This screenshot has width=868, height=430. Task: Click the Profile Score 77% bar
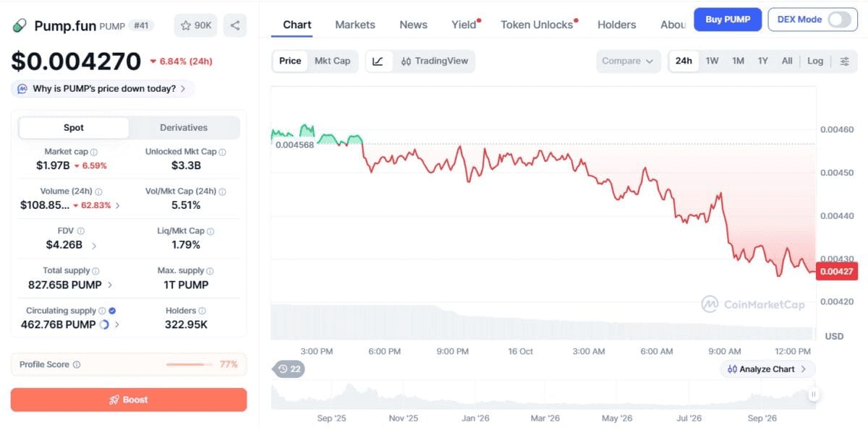190,365
